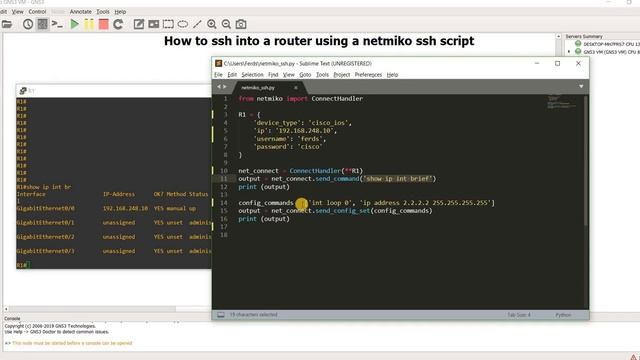Viewport: 640px width, 360px height.
Task: Click orange console warning message text
Action: (x=72, y=343)
